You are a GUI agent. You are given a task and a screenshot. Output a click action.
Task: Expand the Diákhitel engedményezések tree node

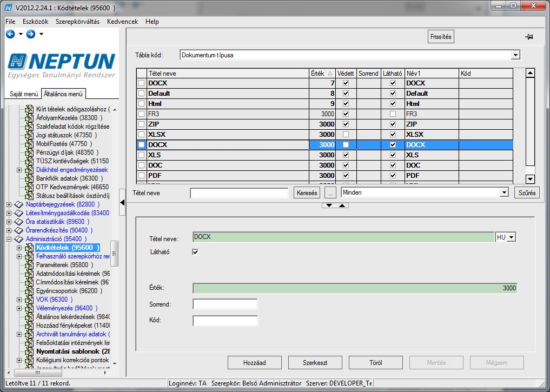click(19, 170)
